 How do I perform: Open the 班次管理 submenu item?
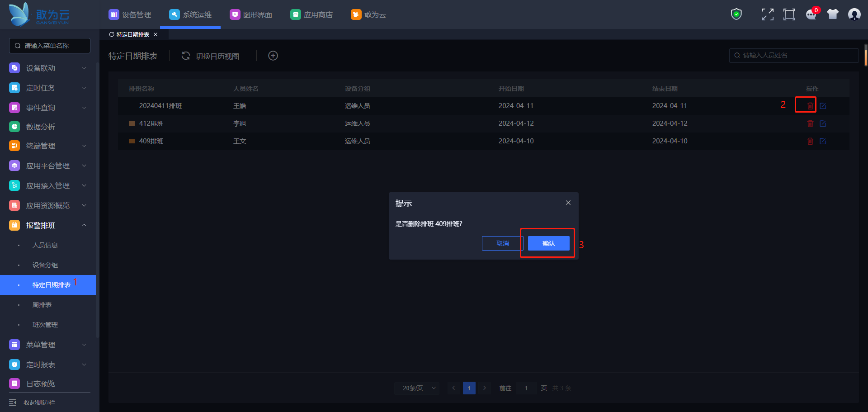(x=45, y=325)
